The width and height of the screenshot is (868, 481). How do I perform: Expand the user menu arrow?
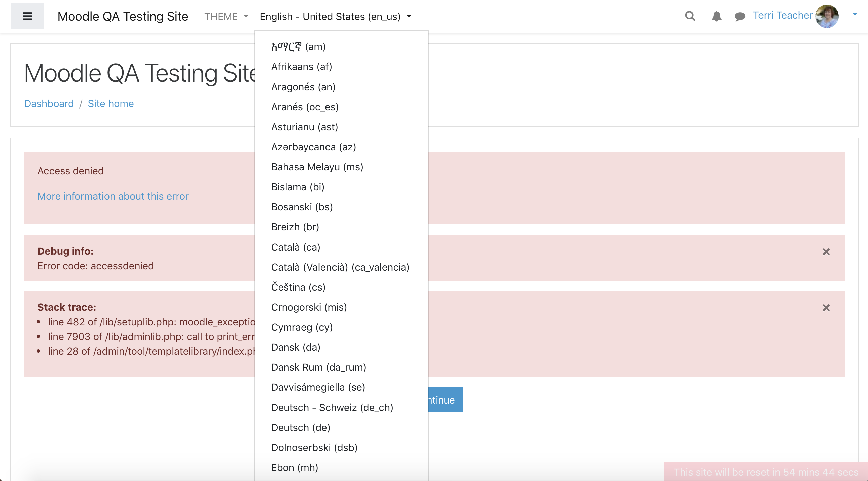tap(855, 14)
